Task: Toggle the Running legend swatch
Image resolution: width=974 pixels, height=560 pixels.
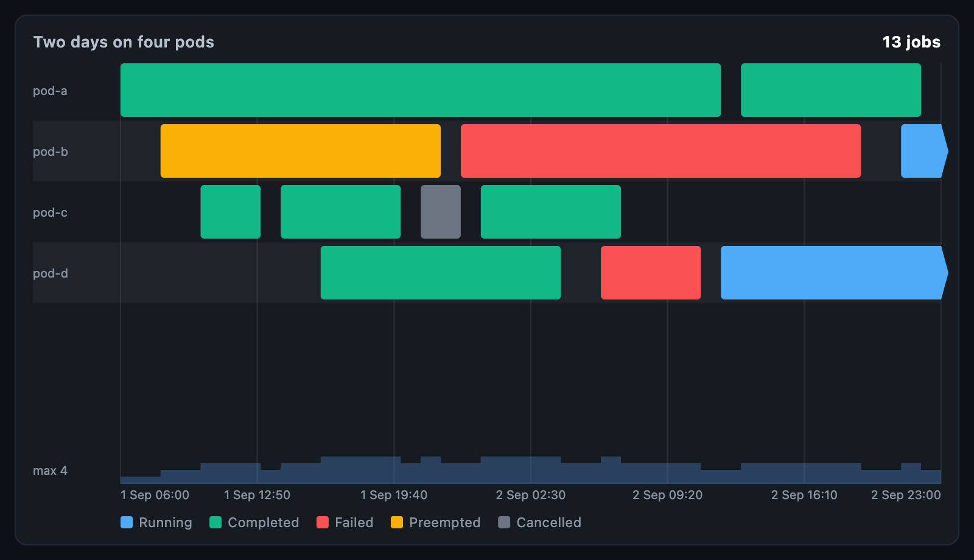Action: coord(127,522)
